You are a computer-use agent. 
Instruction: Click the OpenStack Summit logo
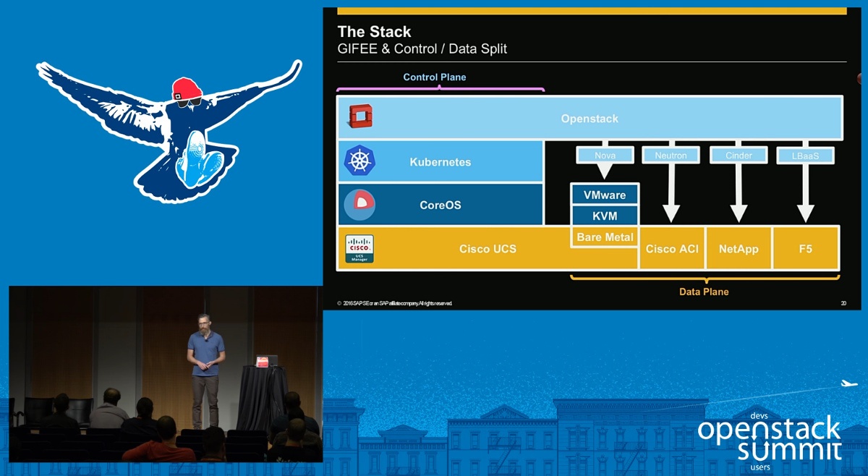pyautogui.click(x=769, y=441)
